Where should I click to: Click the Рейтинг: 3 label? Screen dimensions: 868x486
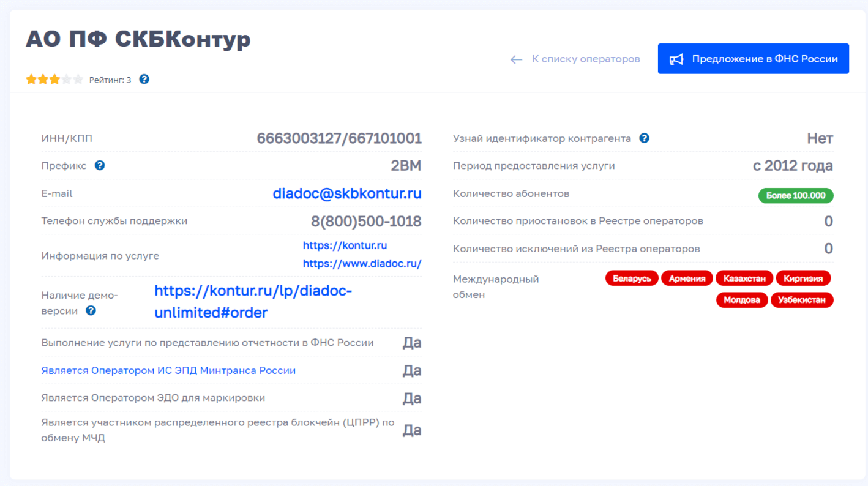[x=110, y=80]
